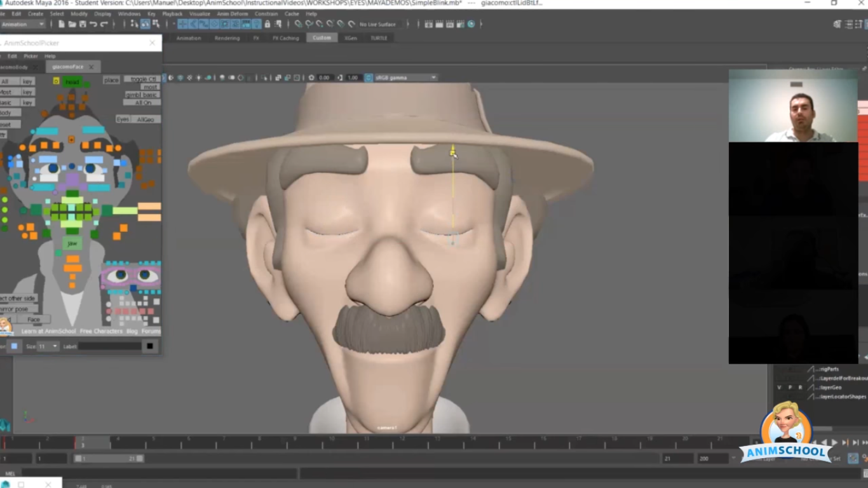The image size is (868, 488).
Task: Toggle the V visibility box for layerGeo
Action: click(x=779, y=387)
